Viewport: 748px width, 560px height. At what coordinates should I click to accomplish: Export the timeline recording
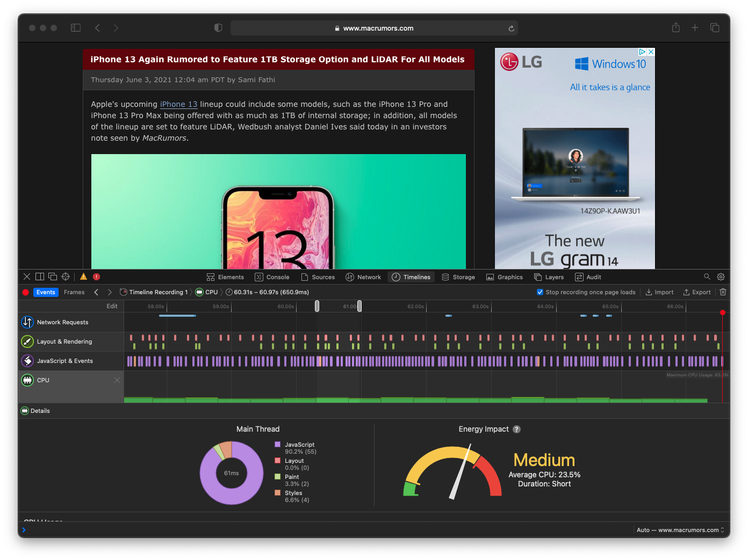(x=697, y=292)
